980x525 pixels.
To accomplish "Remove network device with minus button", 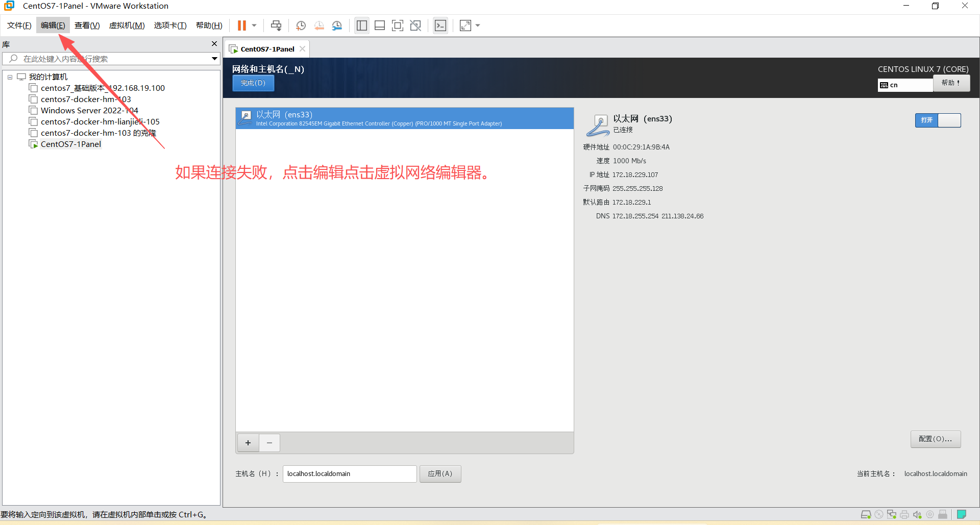I will click(x=269, y=443).
